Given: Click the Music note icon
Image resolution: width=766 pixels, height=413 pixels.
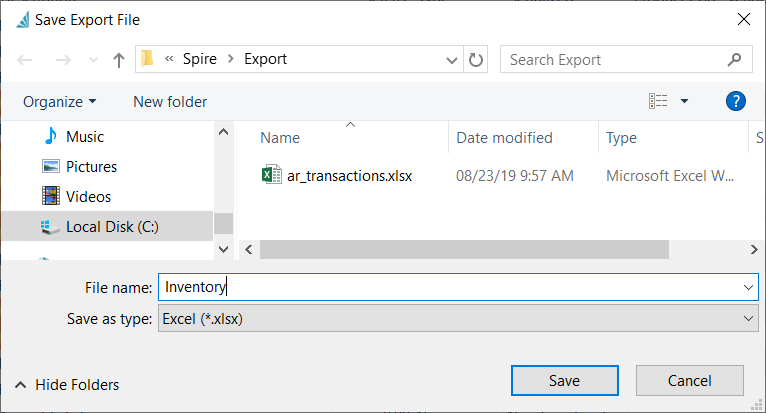Looking at the screenshot, I should pos(50,136).
